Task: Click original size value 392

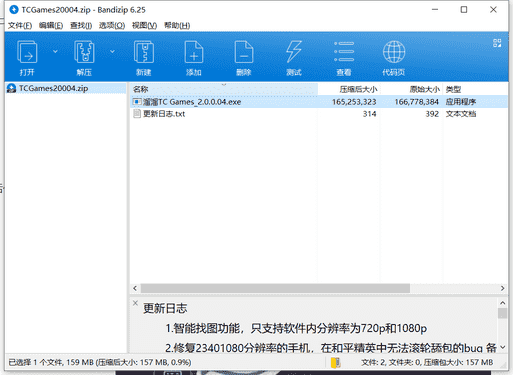Action: (432, 114)
